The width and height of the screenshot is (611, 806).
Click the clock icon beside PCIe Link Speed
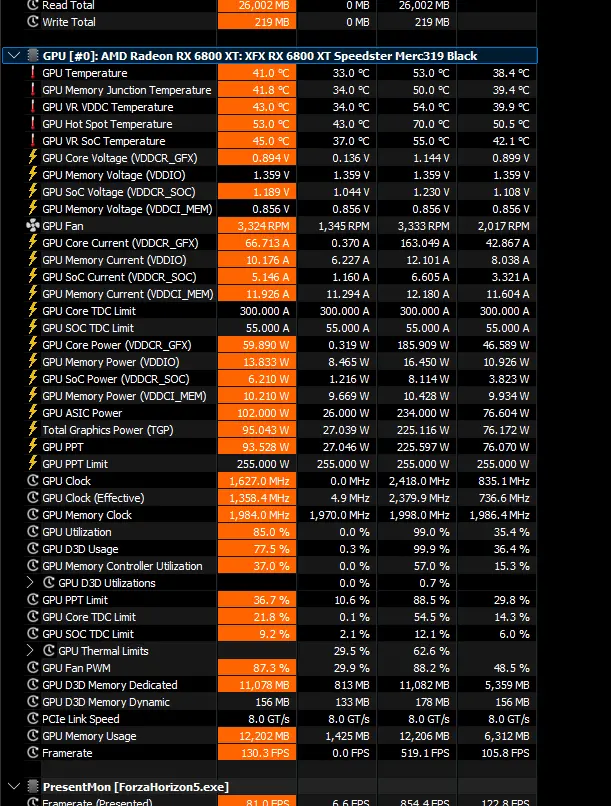coord(33,718)
